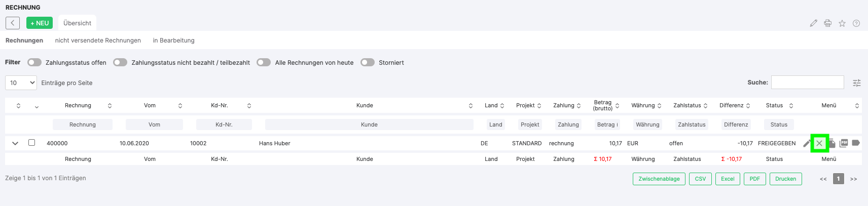
Task: Tick the checkbox for invoice 400000
Action: tap(31, 143)
